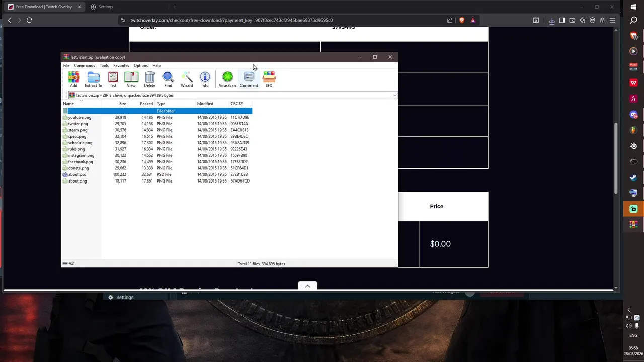Show archive Info icon
Viewport: 644px width, 362px height.
coord(205,79)
